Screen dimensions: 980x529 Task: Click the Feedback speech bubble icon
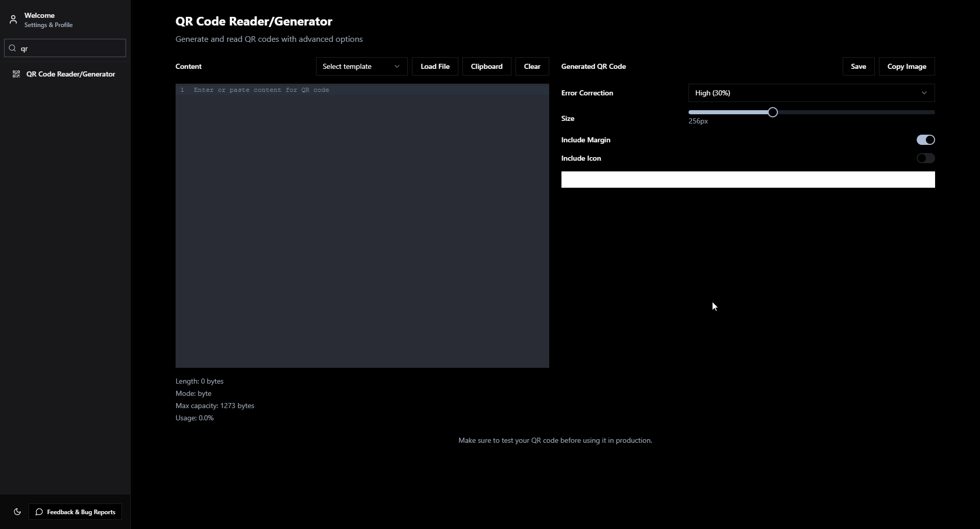click(x=39, y=512)
